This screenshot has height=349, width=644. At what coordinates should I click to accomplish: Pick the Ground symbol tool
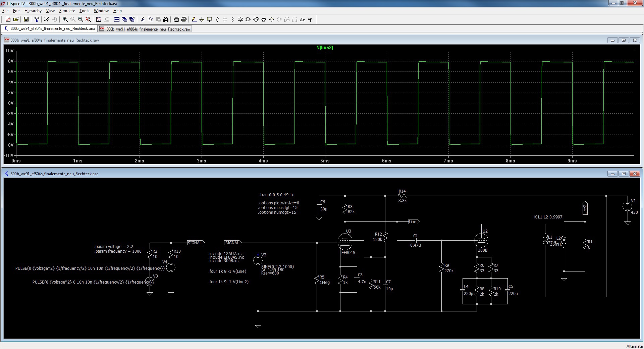[202, 19]
